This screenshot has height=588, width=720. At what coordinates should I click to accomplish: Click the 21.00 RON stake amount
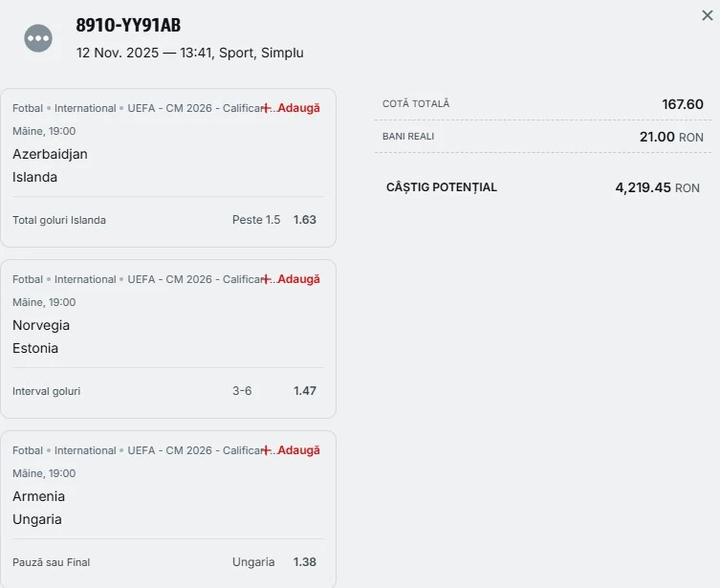(x=671, y=137)
